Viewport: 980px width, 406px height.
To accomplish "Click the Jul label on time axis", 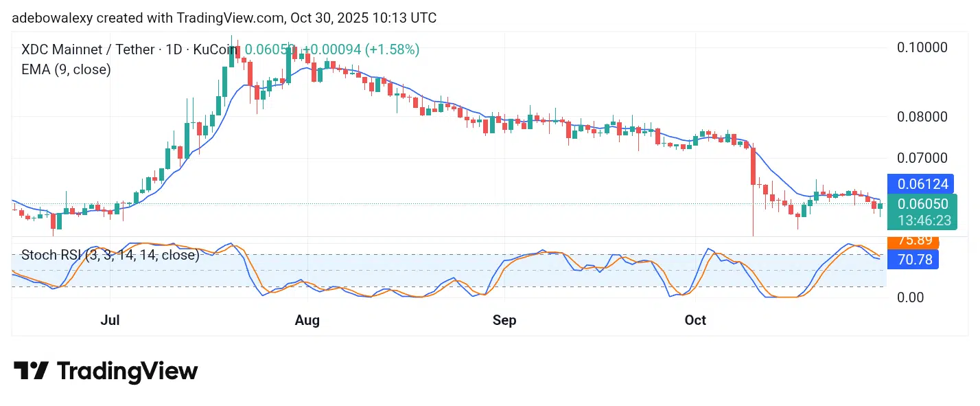I will click(x=110, y=321).
